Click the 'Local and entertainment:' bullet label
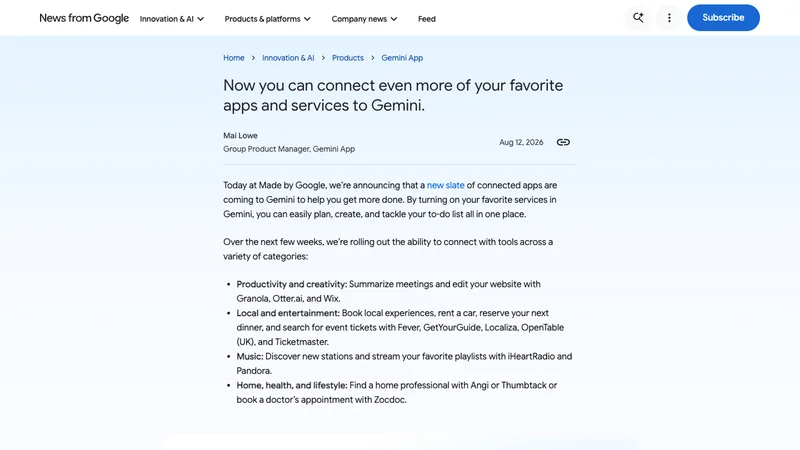800x450 pixels. coord(288,313)
